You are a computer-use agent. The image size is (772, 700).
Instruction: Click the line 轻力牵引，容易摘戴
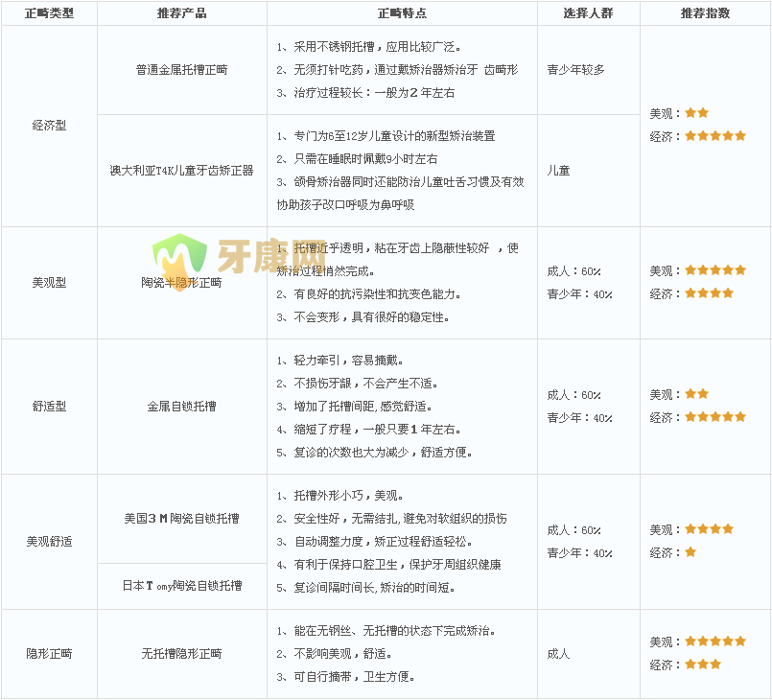tap(339, 361)
